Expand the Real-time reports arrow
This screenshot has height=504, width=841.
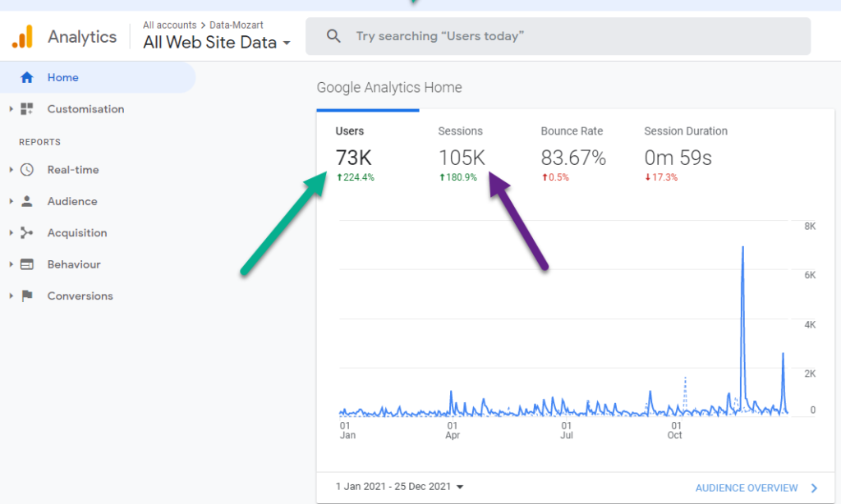coord(11,169)
